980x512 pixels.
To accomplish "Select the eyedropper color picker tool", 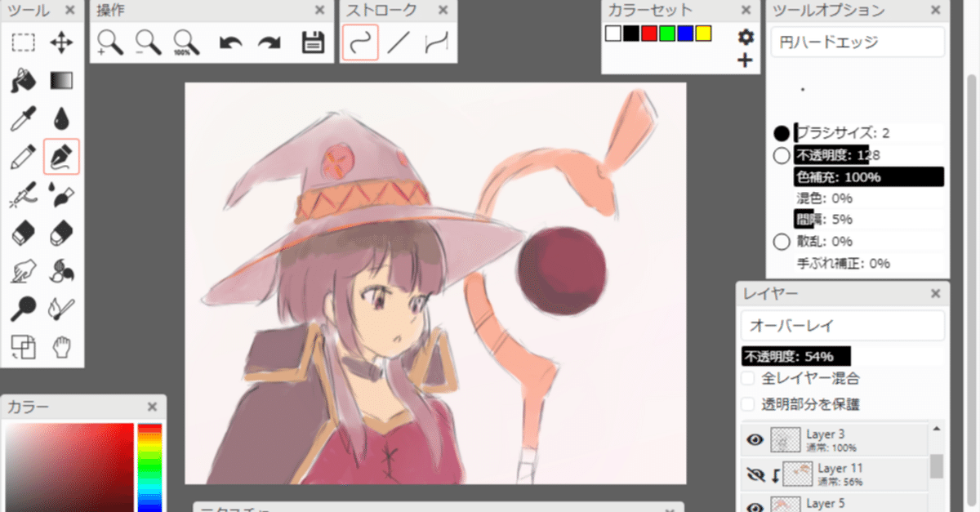I will pyautogui.click(x=23, y=118).
